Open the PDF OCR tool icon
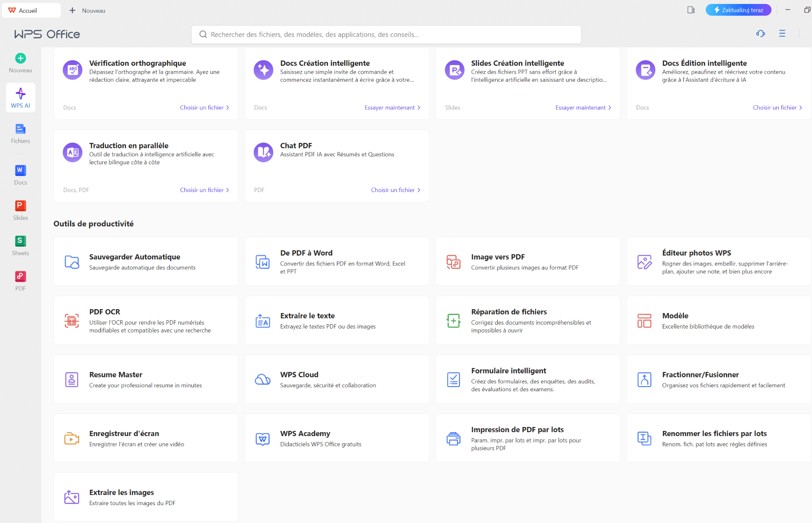This screenshot has width=812, height=523. [x=72, y=321]
